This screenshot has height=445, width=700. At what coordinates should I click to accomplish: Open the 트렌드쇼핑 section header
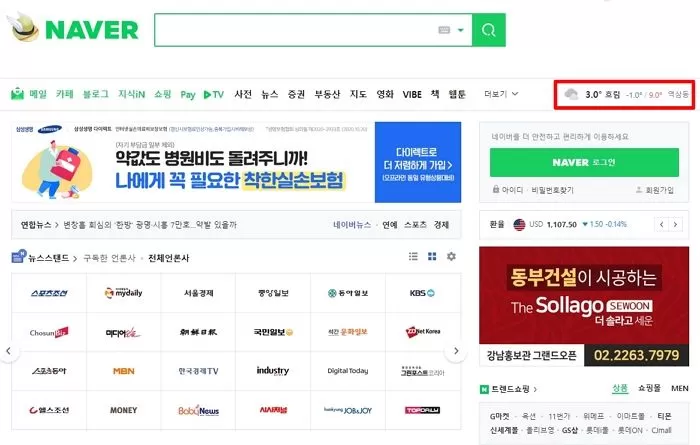pos(509,389)
